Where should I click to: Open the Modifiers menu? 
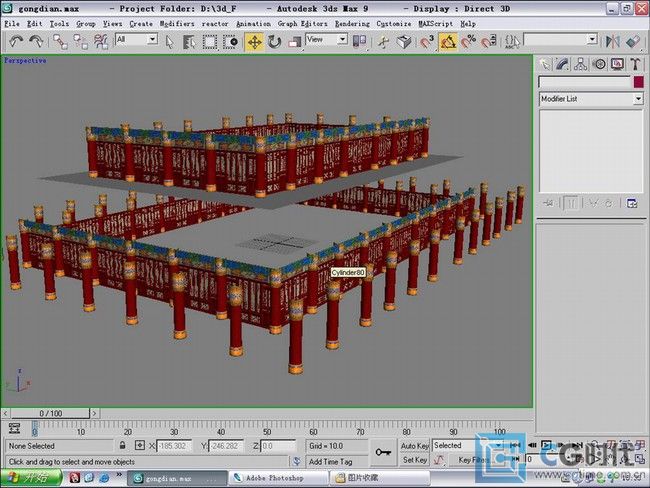tap(177, 24)
